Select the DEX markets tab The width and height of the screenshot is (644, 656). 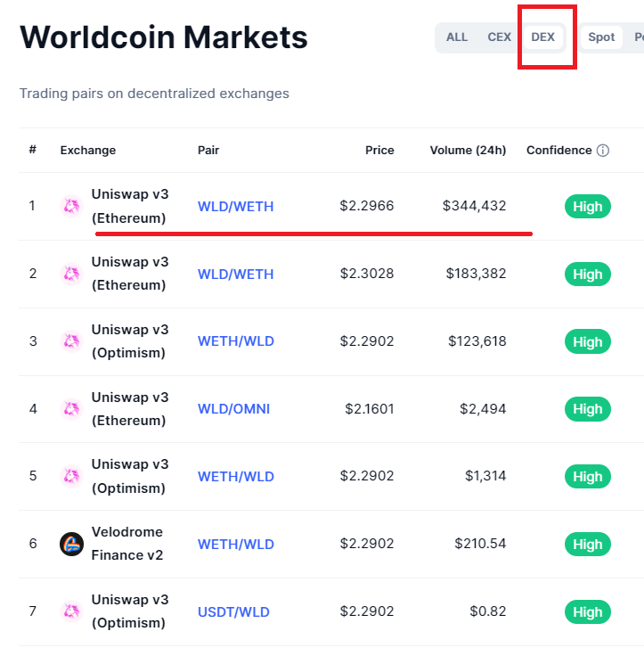(542, 37)
